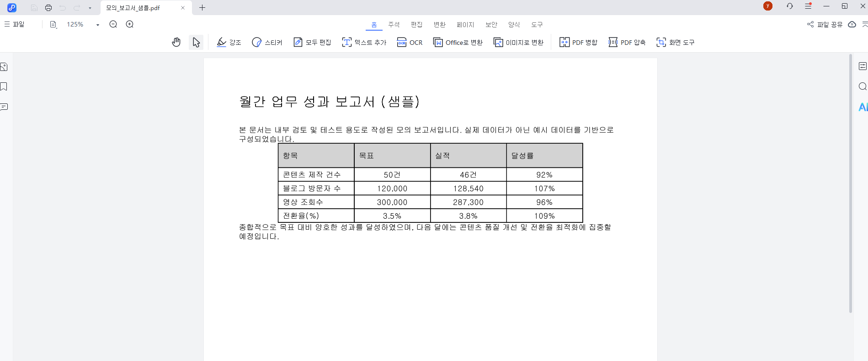
Task: Switch to the 주석 tab
Action: [394, 25]
